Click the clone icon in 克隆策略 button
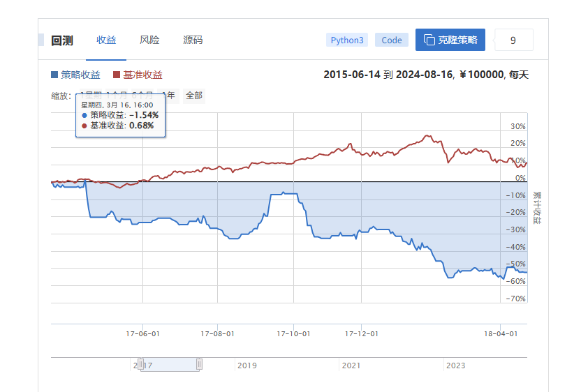 [x=429, y=40]
